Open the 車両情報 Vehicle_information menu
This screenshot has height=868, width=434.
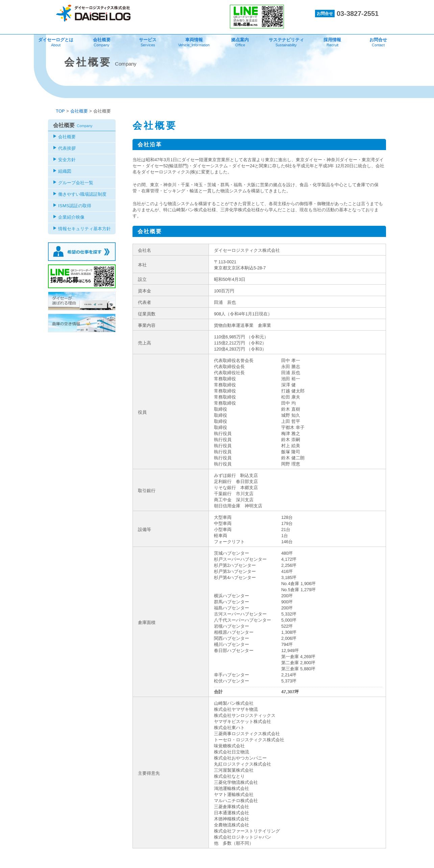point(194,42)
